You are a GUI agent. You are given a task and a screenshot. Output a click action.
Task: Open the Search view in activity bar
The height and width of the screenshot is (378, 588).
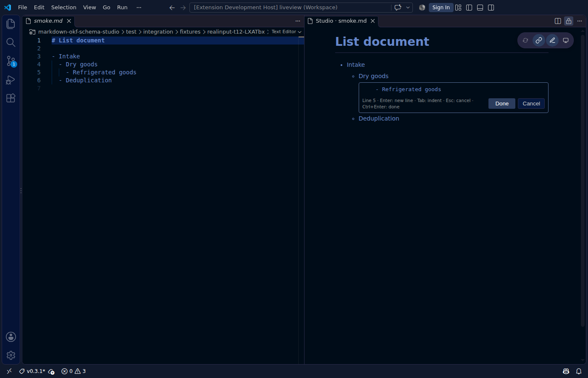pos(11,42)
